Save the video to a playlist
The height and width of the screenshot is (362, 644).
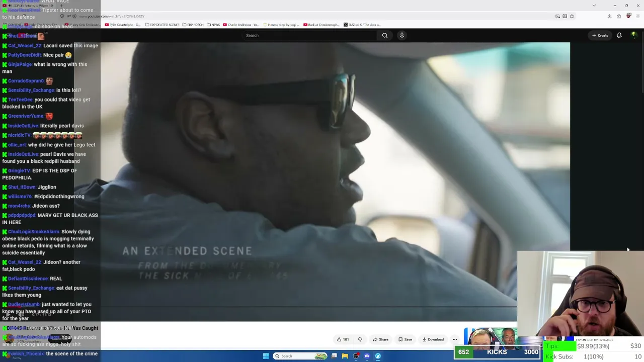click(405, 339)
